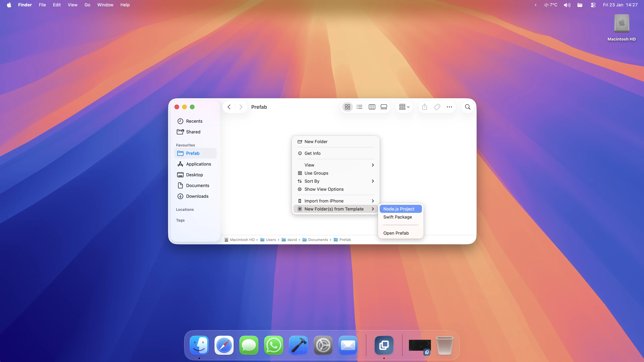Toggle Use Groups in the context menu
This screenshot has height=362, width=644.
coord(316,173)
